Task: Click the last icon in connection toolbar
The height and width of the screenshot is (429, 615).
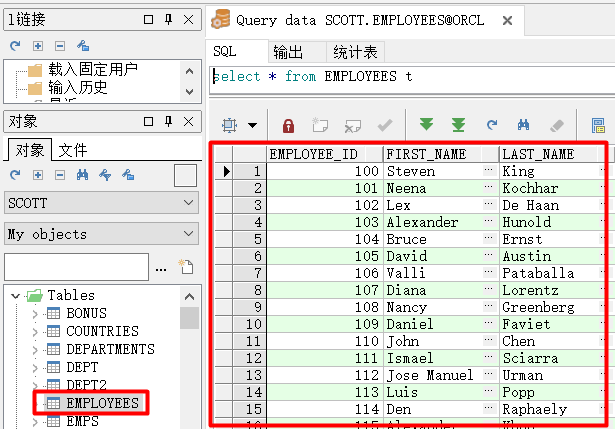Action: pyautogui.click(x=83, y=46)
